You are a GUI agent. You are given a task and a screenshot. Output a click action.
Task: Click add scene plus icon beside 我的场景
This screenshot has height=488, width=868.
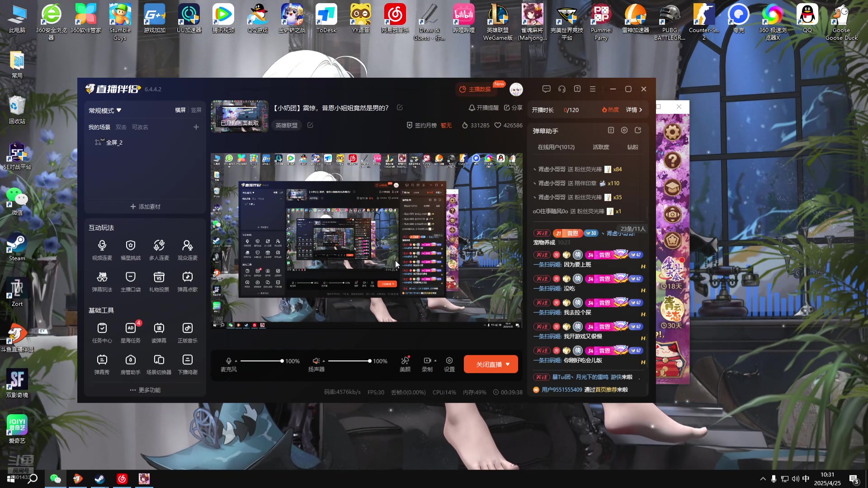pyautogui.click(x=196, y=127)
